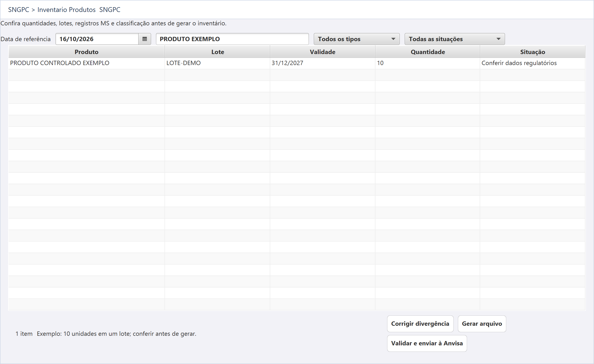Click the 31/12/2027 validity cell
This screenshot has width=594, height=364.
[323, 63]
